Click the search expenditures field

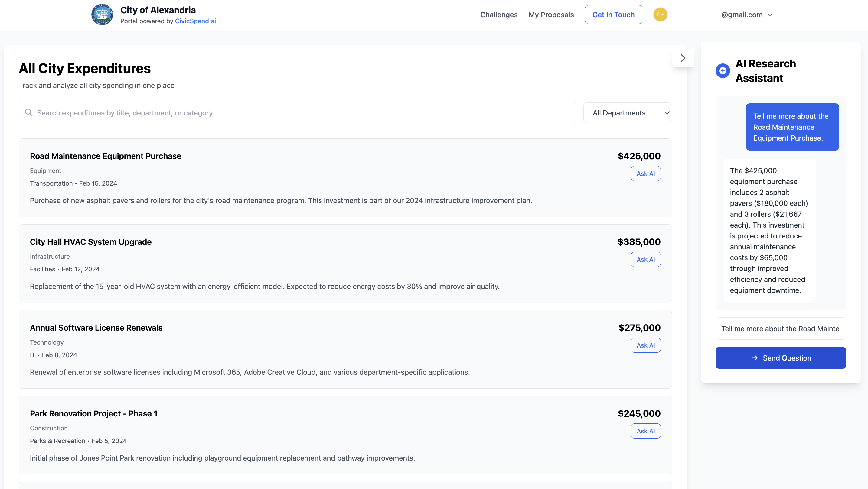[x=296, y=113]
